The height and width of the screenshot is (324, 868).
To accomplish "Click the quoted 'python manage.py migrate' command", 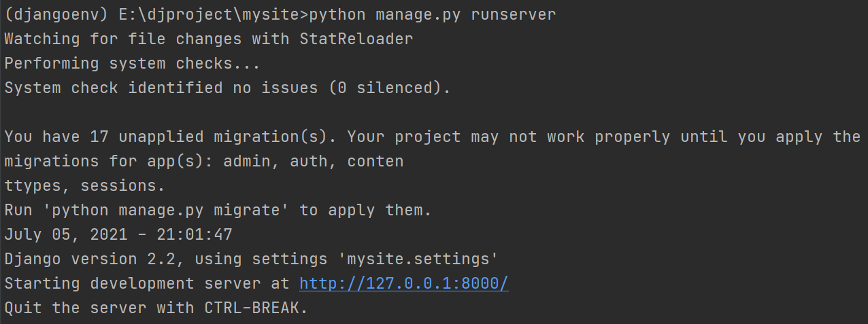I will (166, 210).
